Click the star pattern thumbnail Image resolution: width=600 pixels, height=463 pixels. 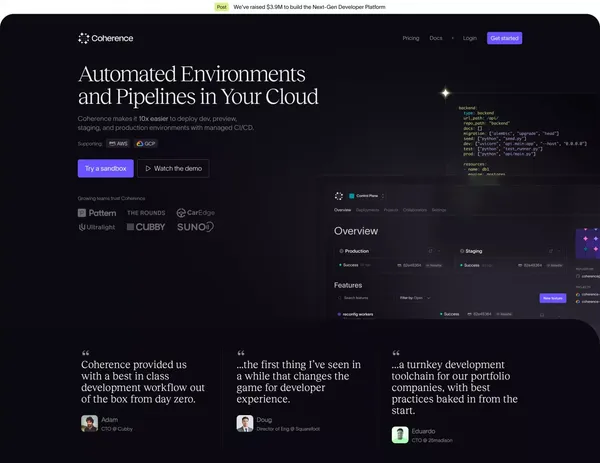coord(588,244)
